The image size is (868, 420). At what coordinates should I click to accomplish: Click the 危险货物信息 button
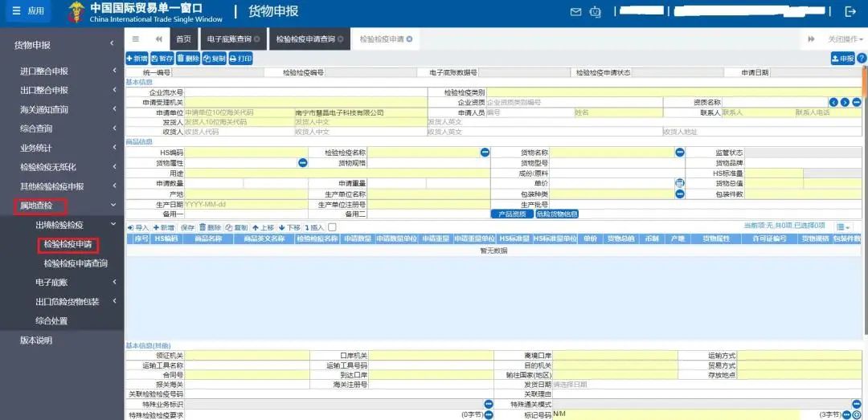point(557,214)
